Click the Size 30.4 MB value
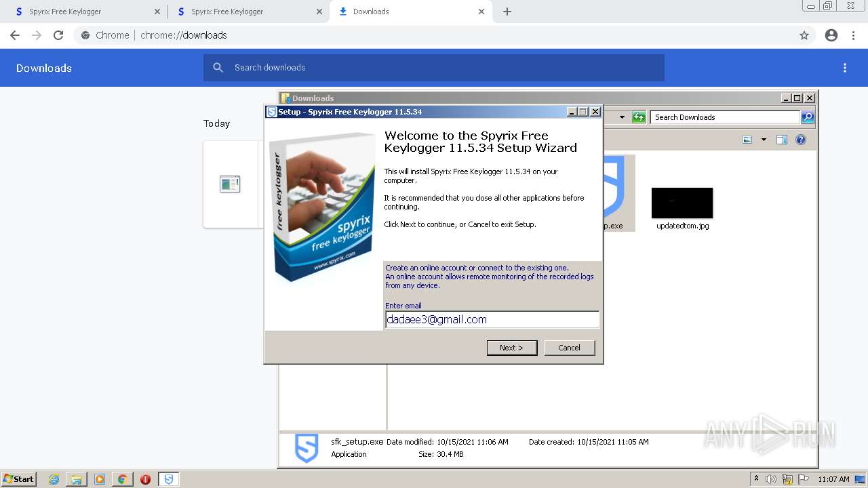 tap(450, 454)
